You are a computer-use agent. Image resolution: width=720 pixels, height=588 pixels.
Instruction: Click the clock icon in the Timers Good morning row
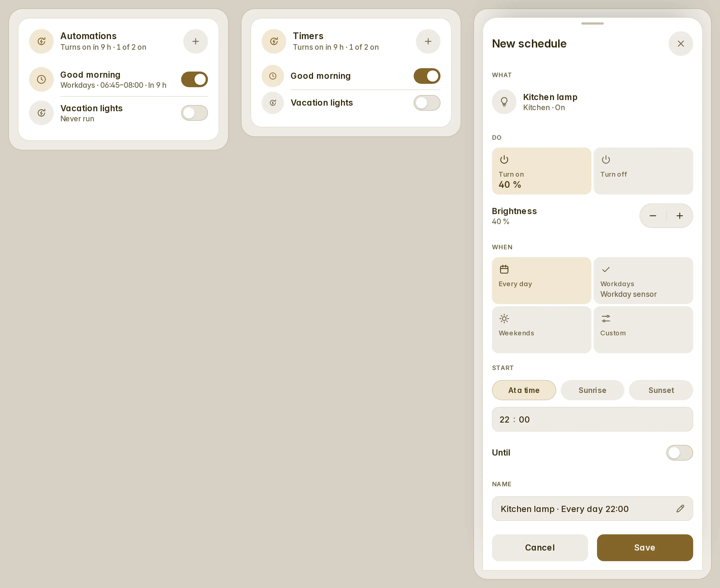point(273,76)
